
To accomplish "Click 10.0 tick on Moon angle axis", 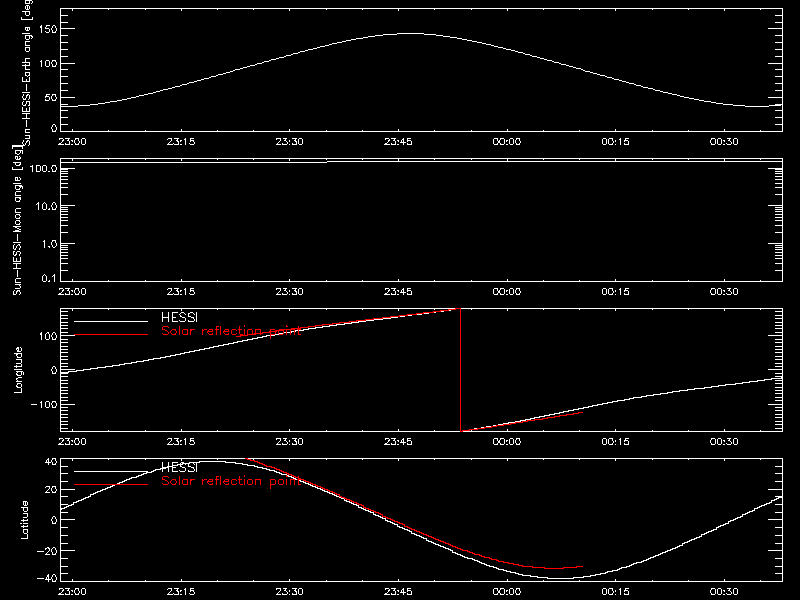I will tap(46, 206).
